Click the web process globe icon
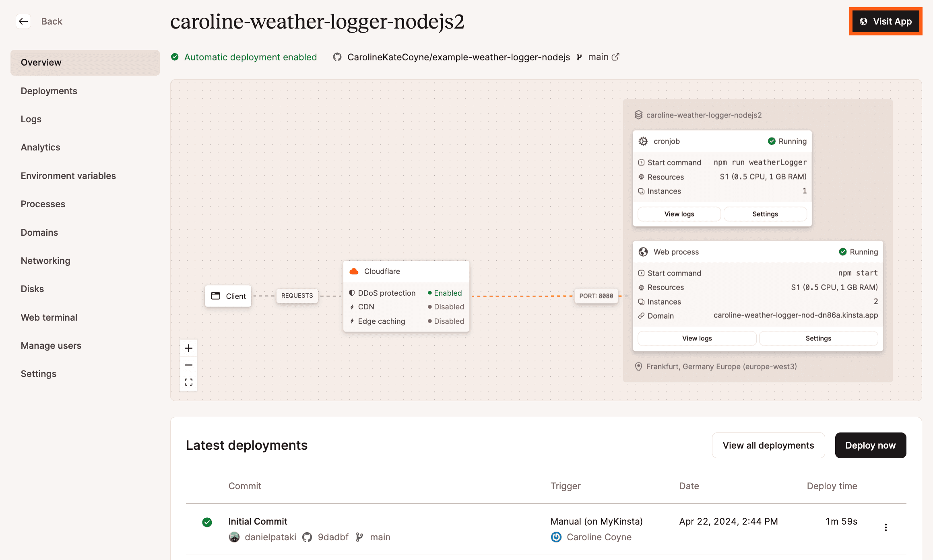933x560 pixels. click(x=642, y=252)
